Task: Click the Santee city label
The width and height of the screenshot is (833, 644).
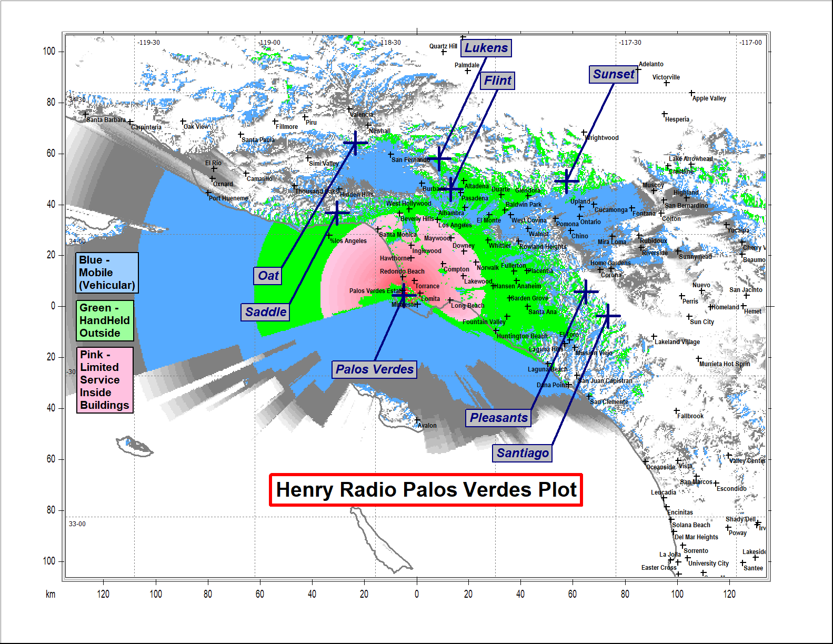Action: 753,568
